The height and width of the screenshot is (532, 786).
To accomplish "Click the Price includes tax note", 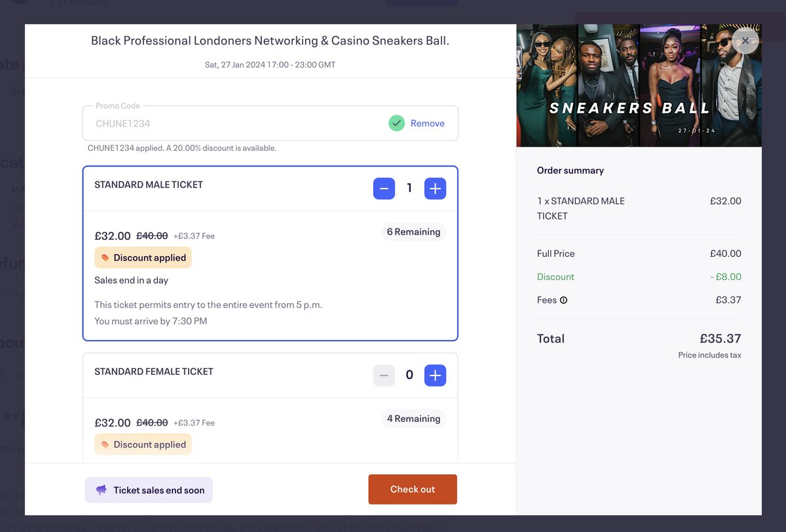I will click(710, 355).
